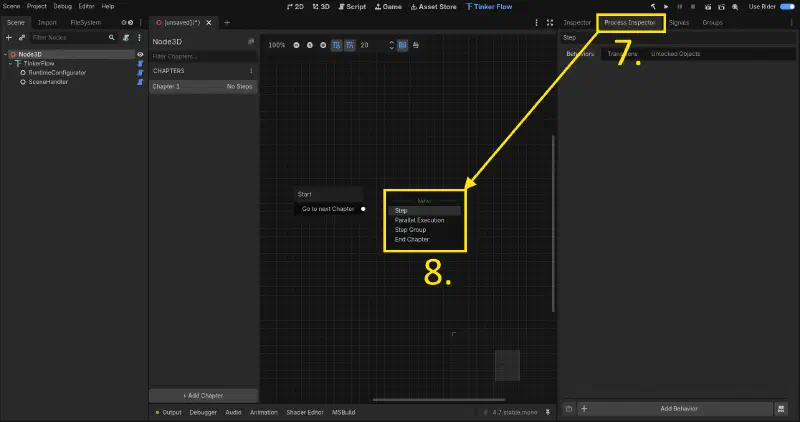Switch to the Import dock tab
This screenshot has height=422, width=800.
click(47, 22)
